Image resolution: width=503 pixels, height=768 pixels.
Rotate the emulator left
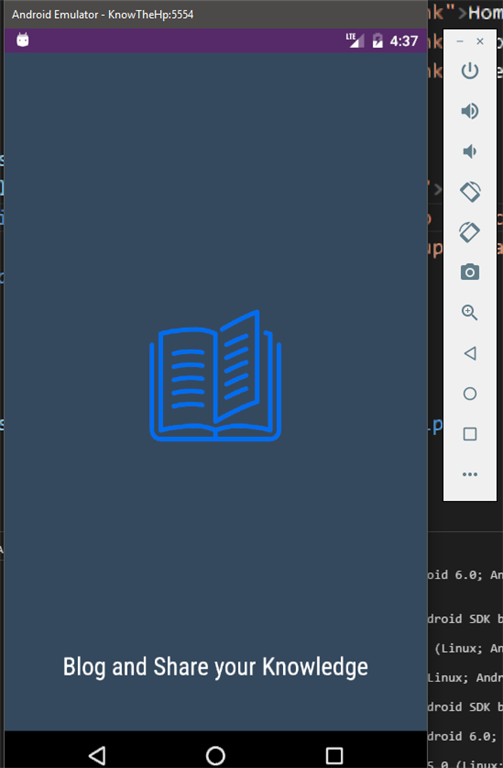tap(470, 192)
